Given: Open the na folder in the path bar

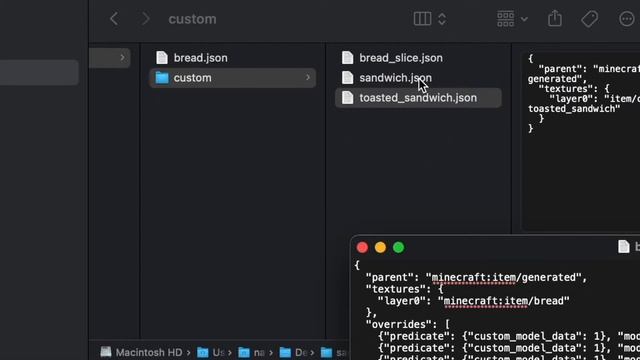Looking at the screenshot, I should click(x=251, y=352).
